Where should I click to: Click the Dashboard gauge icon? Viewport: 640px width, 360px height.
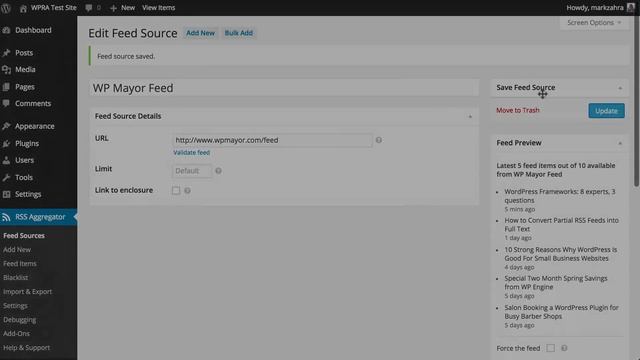click(x=6, y=30)
